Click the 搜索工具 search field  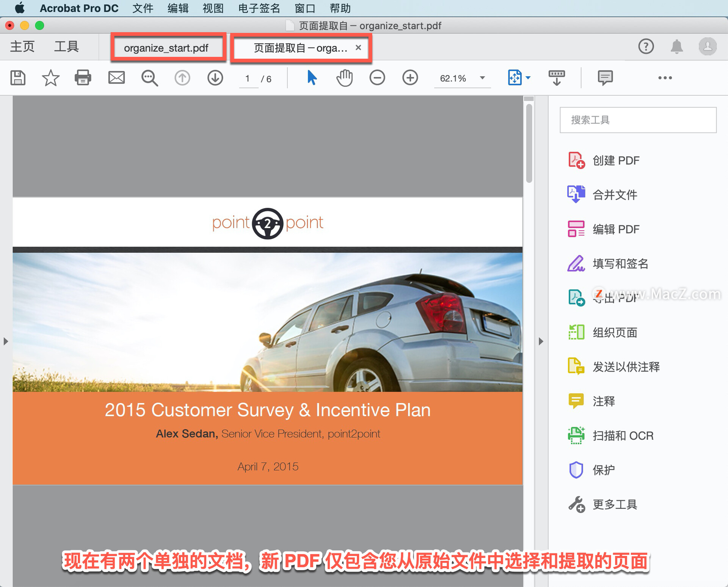coord(638,120)
